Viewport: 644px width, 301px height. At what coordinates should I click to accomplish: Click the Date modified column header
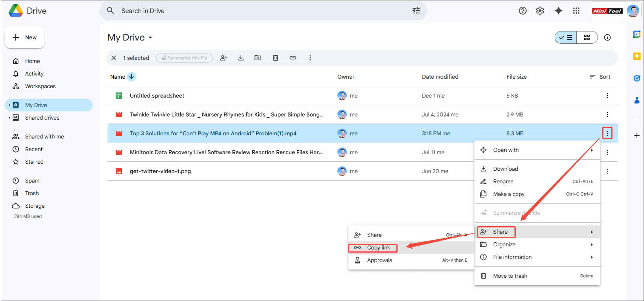440,77
